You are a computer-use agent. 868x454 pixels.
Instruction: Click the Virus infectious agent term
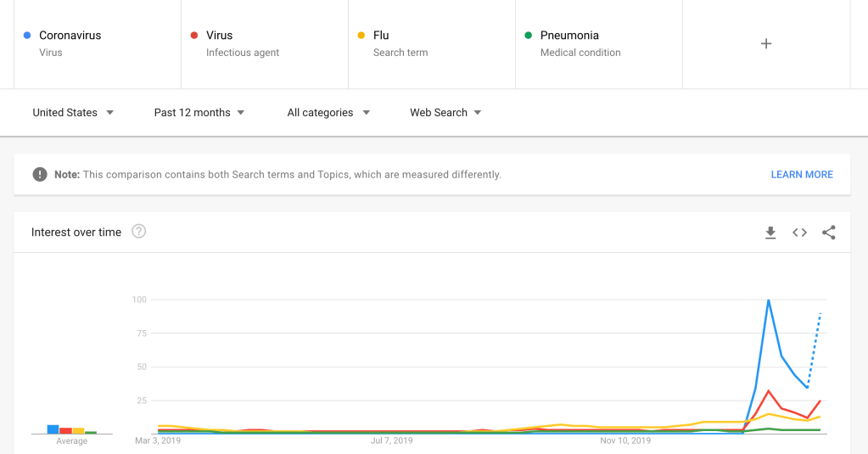pyautogui.click(x=219, y=36)
